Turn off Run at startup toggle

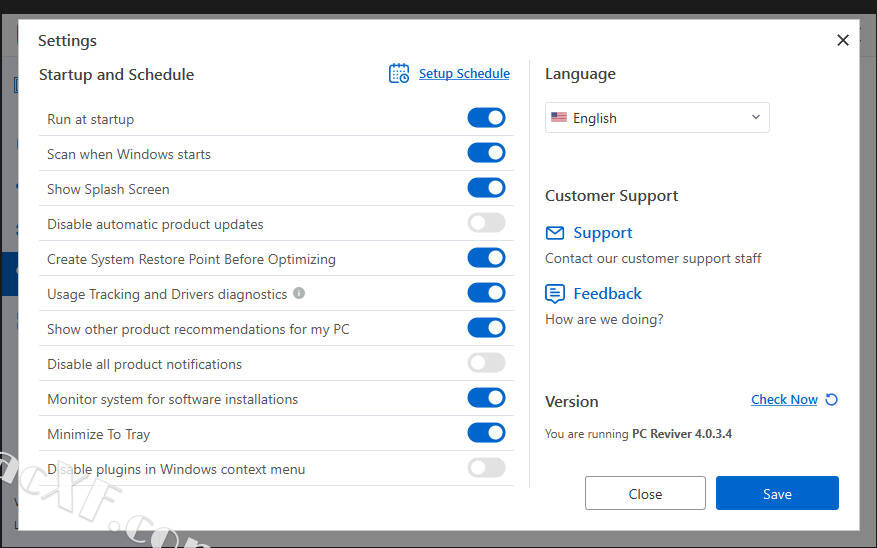pos(486,118)
